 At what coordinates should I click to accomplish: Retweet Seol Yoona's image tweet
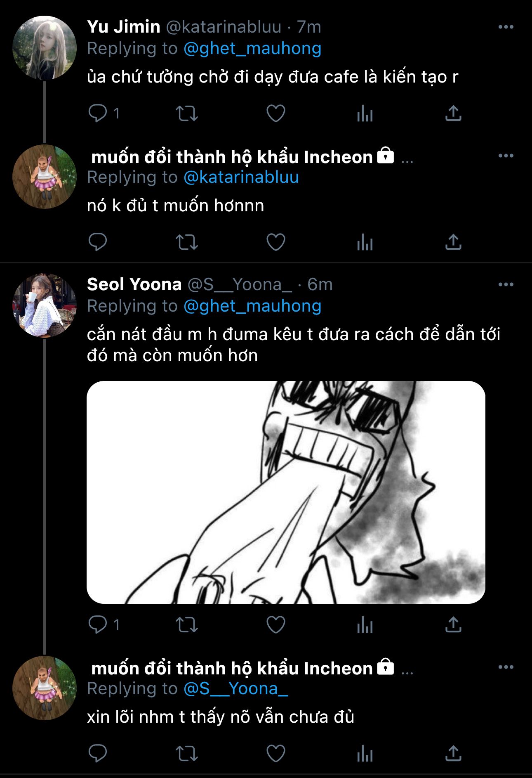[x=187, y=625]
